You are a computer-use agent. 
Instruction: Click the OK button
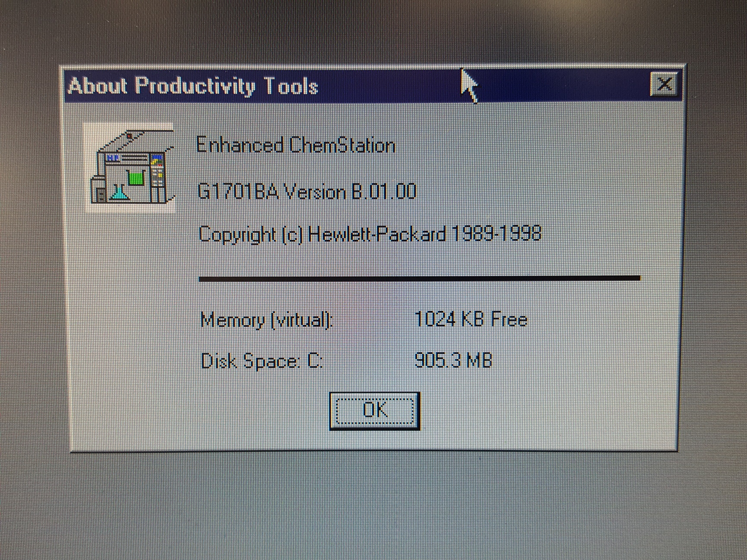pos(374,410)
